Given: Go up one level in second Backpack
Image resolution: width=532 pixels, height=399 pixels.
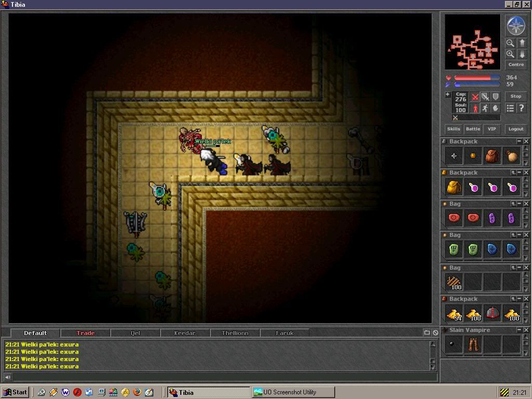Looking at the screenshot, I should point(513,172).
